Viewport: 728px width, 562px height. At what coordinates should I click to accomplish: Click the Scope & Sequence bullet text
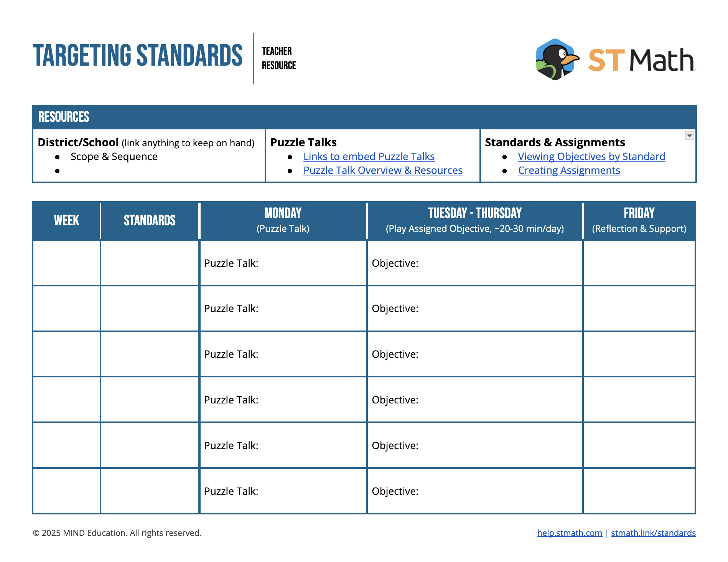[114, 157]
